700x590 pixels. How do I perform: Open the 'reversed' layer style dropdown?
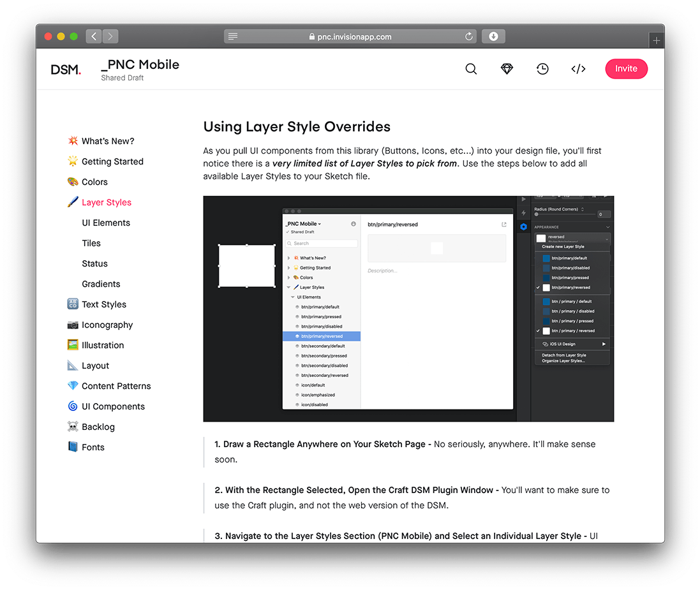573,239
